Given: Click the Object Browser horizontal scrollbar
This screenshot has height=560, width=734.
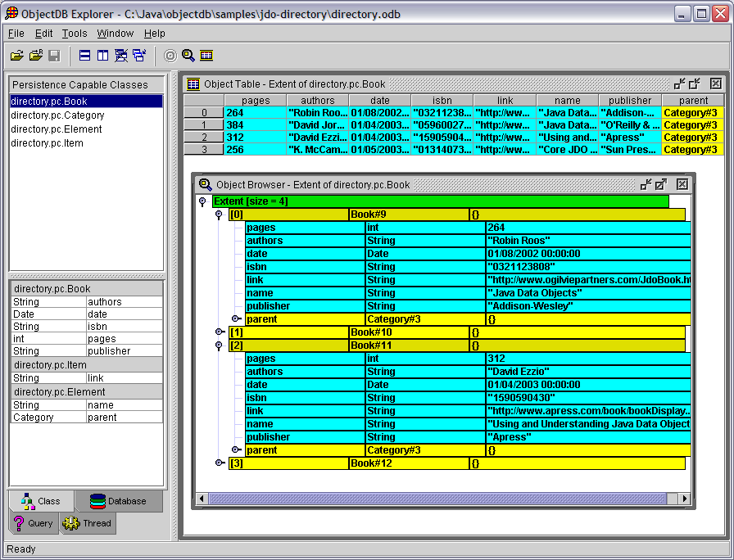Looking at the screenshot, I should tap(434, 499).
